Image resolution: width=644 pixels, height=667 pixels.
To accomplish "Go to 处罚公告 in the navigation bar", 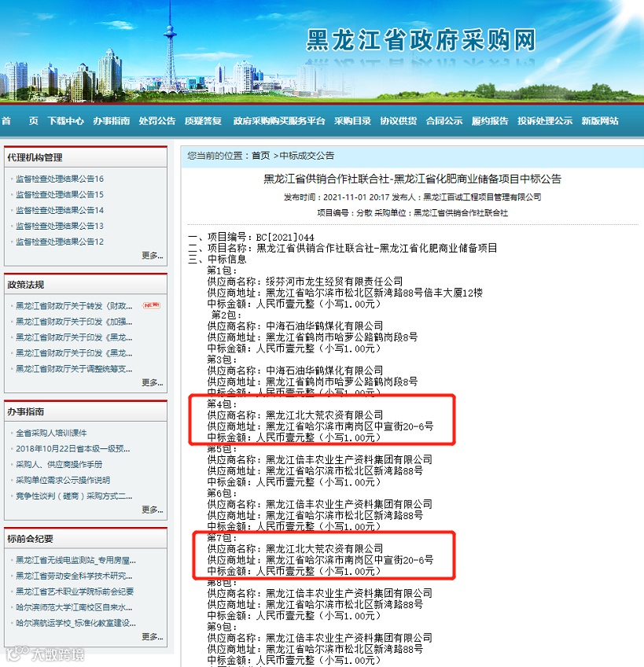I will click(x=157, y=121).
